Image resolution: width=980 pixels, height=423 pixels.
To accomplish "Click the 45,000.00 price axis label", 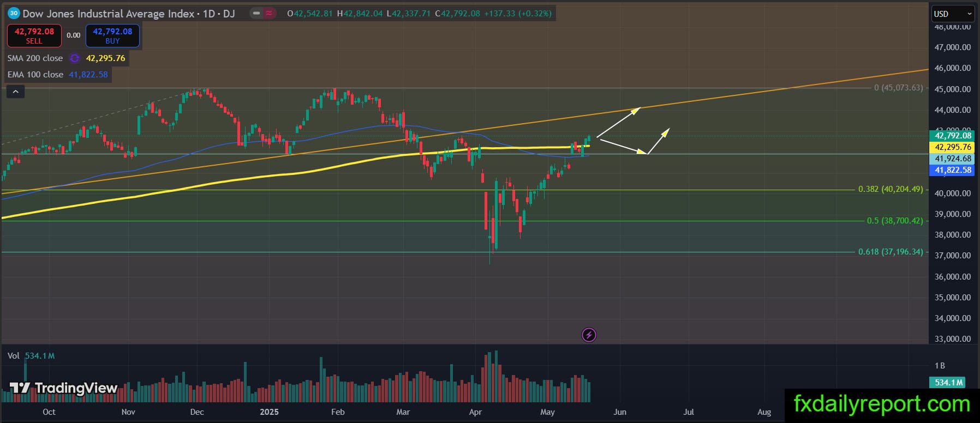I will [x=953, y=89].
